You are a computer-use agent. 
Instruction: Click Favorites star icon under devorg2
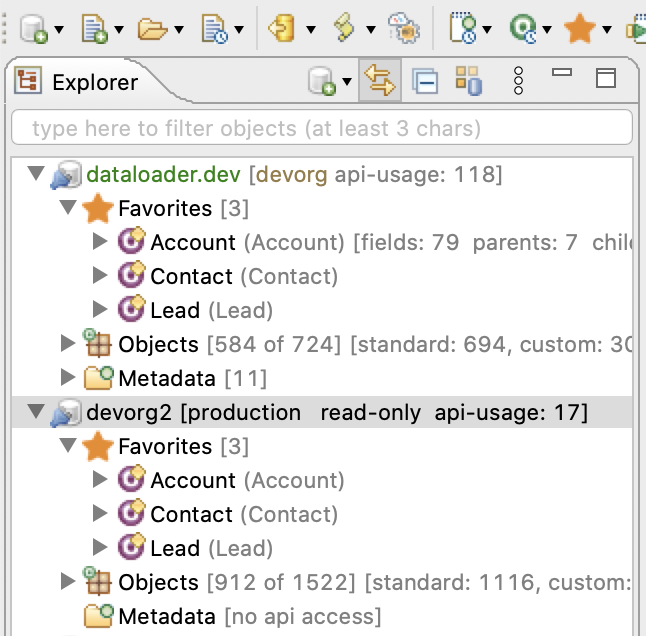pyautogui.click(x=98, y=446)
